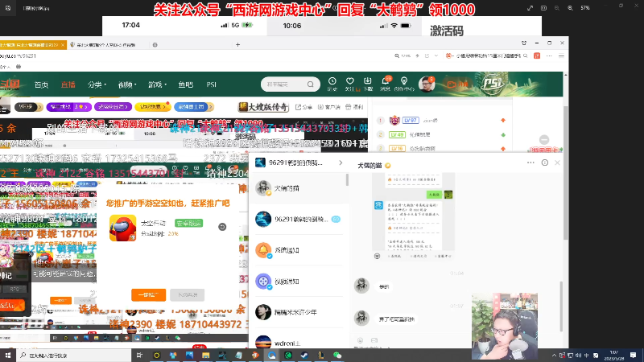This screenshot has width=644, height=362.
Task: Expand the 分类 category dropdown in navigation
Action: click(x=97, y=84)
